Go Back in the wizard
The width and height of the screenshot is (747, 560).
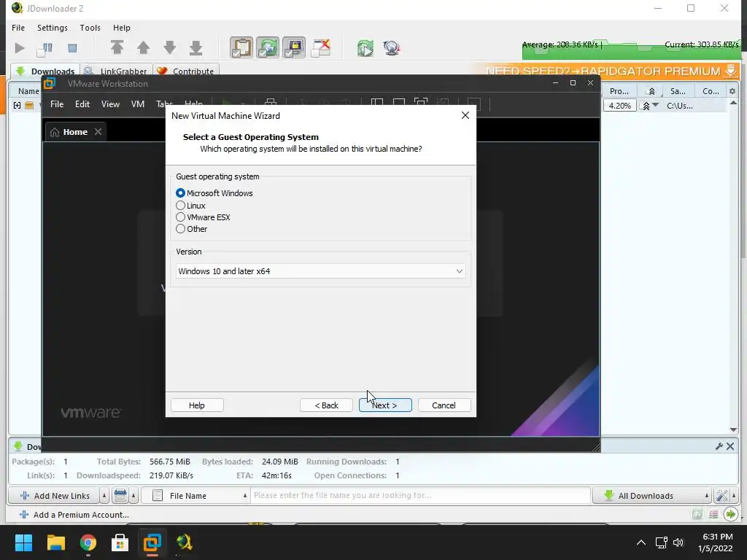326,405
